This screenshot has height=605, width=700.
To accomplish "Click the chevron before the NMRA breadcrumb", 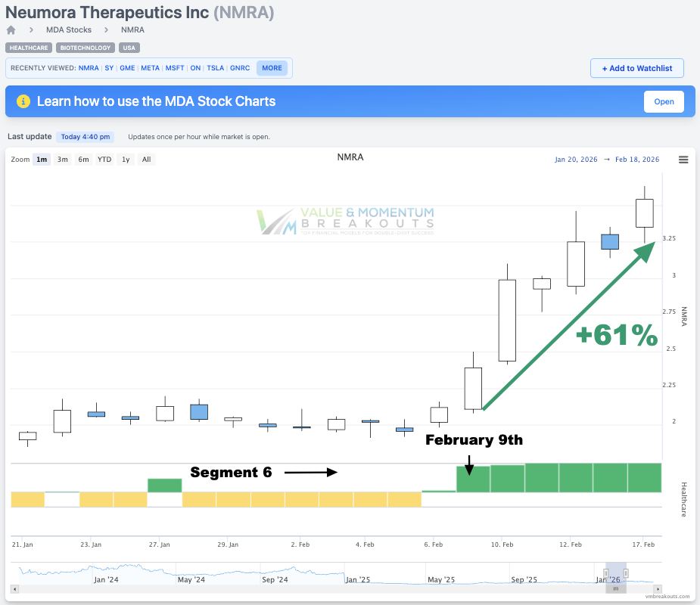I will pyautogui.click(x=106, y=29).
